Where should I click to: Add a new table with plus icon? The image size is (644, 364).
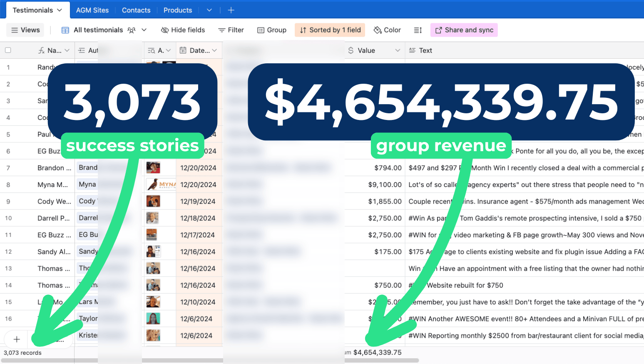231,10
